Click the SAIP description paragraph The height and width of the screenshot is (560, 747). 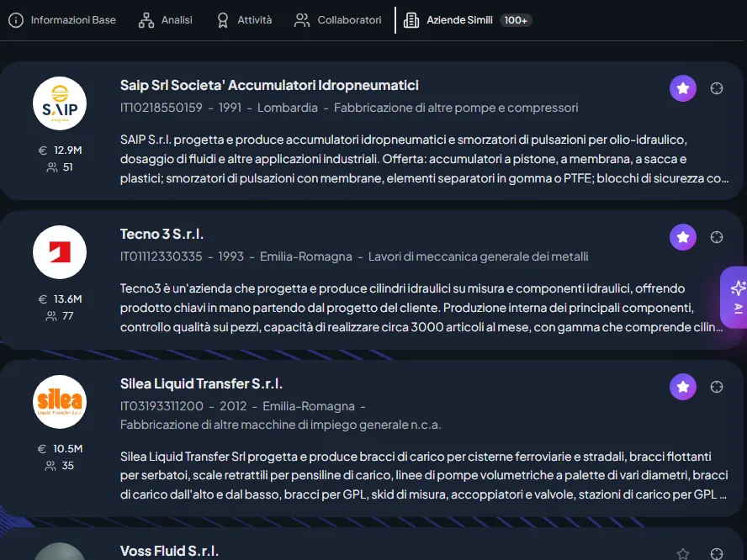425,159
